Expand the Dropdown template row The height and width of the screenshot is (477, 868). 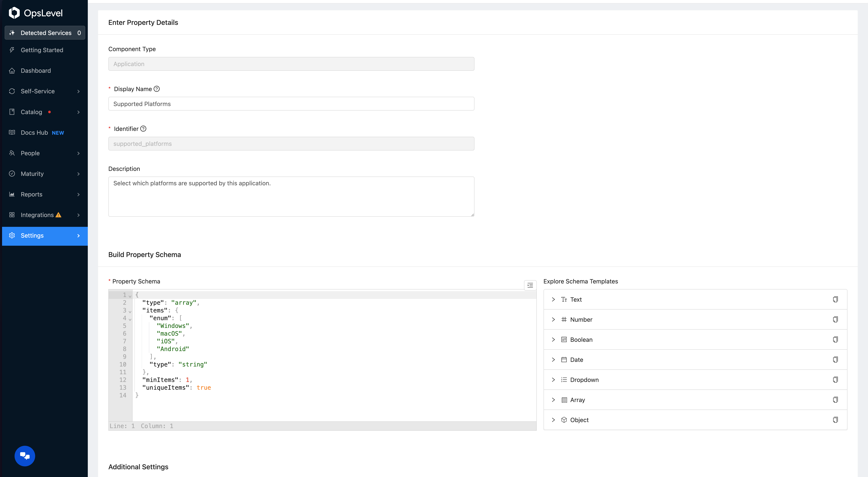[553, 380]
